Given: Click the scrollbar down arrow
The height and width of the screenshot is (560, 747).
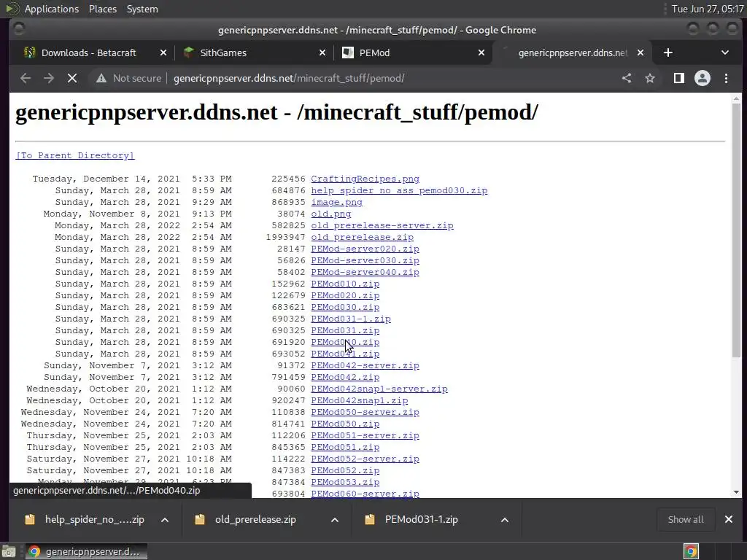Looking at the screenshot, I should pos(737,492).
